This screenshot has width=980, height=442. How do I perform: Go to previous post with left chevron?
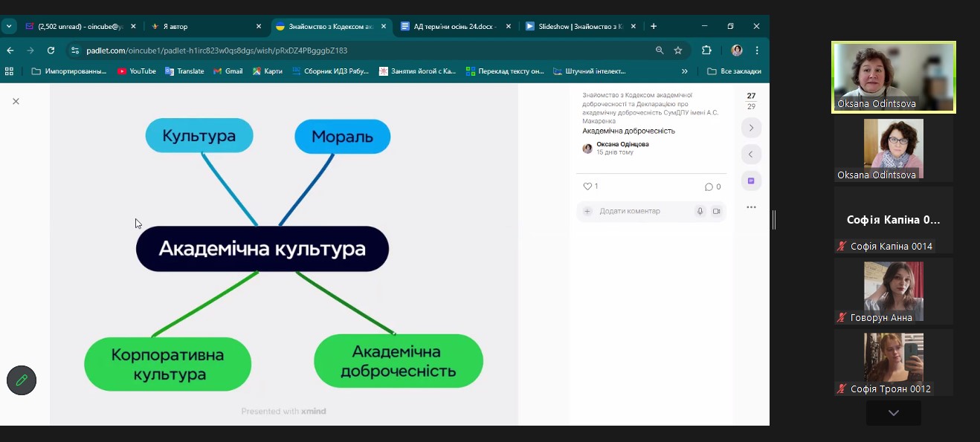[751, 155]
